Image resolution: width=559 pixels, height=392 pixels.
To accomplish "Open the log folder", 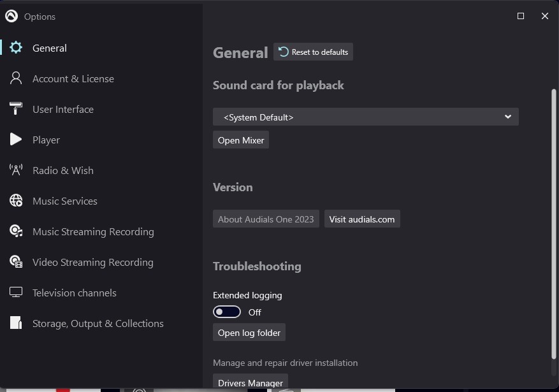I will (249, 332).
